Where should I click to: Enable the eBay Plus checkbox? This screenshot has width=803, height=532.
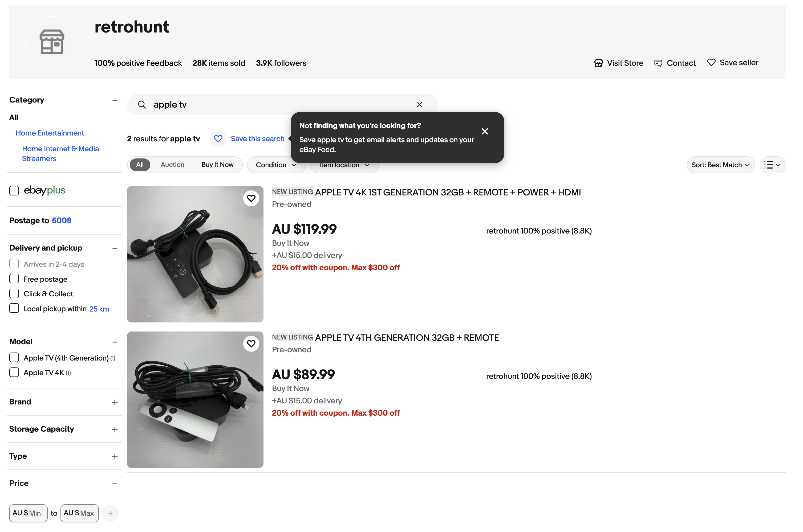pos(14,190)
